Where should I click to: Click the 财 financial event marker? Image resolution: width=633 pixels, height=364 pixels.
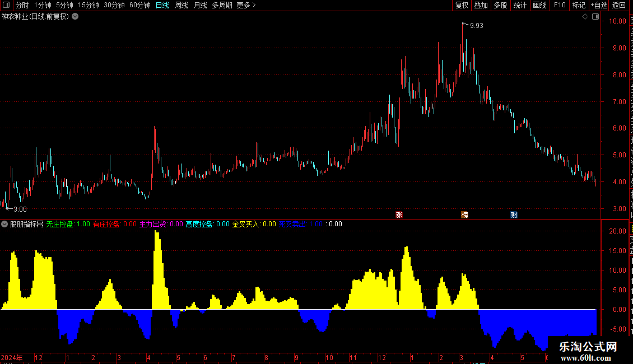tap(514, 215)
